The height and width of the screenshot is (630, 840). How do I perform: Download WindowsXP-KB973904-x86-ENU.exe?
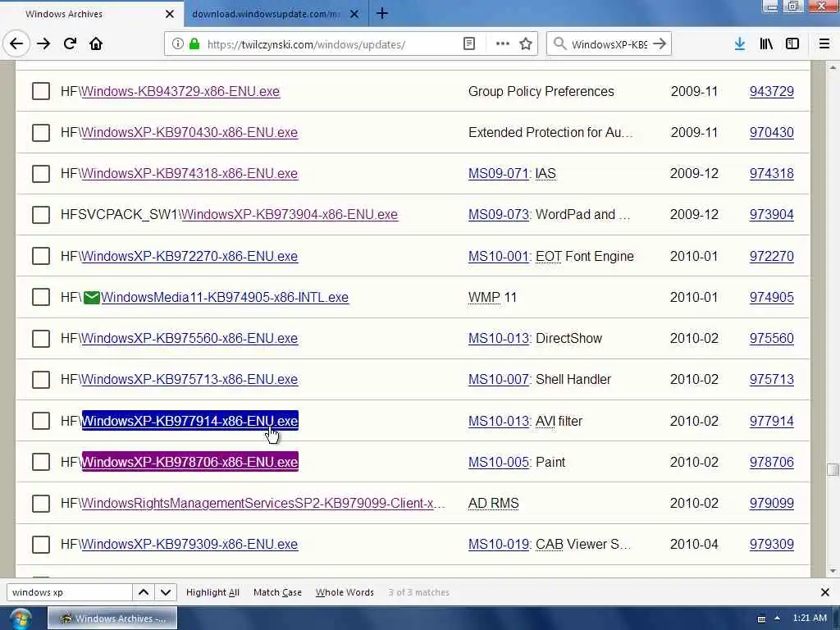[289, 215]
